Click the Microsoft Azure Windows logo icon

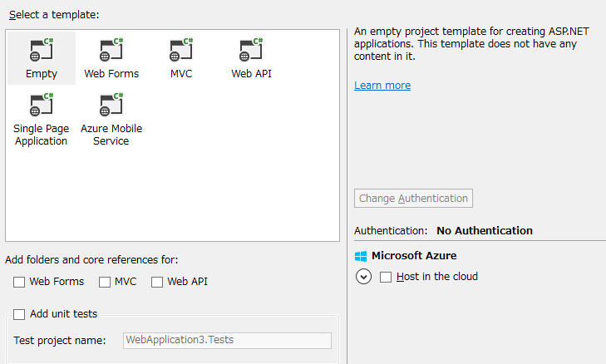click(x=361, y=256)
